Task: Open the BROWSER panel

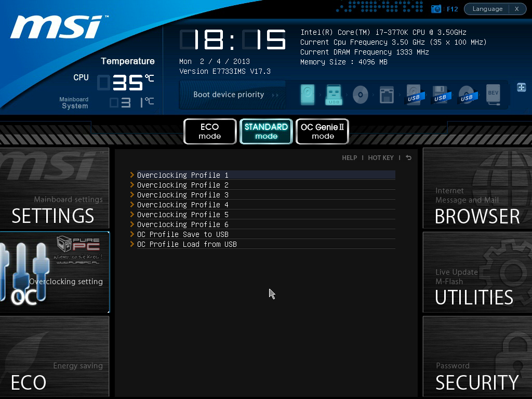Action: point(477,188)
